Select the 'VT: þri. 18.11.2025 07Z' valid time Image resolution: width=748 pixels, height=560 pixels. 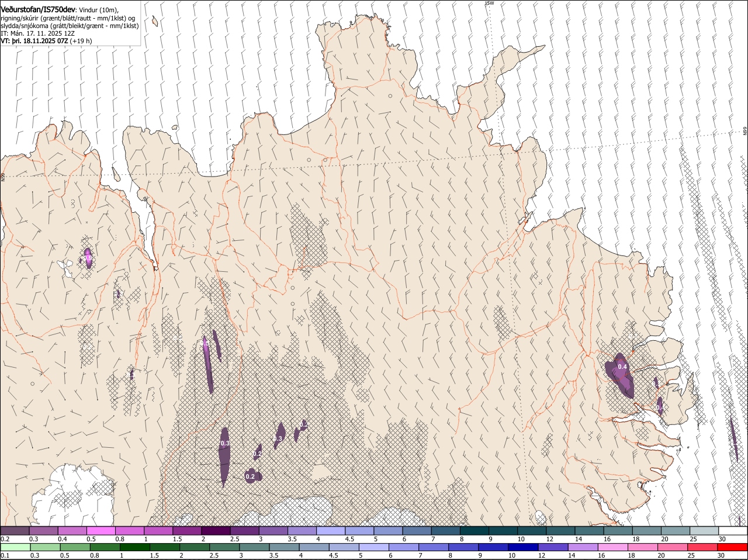click(x=34, y=41)
